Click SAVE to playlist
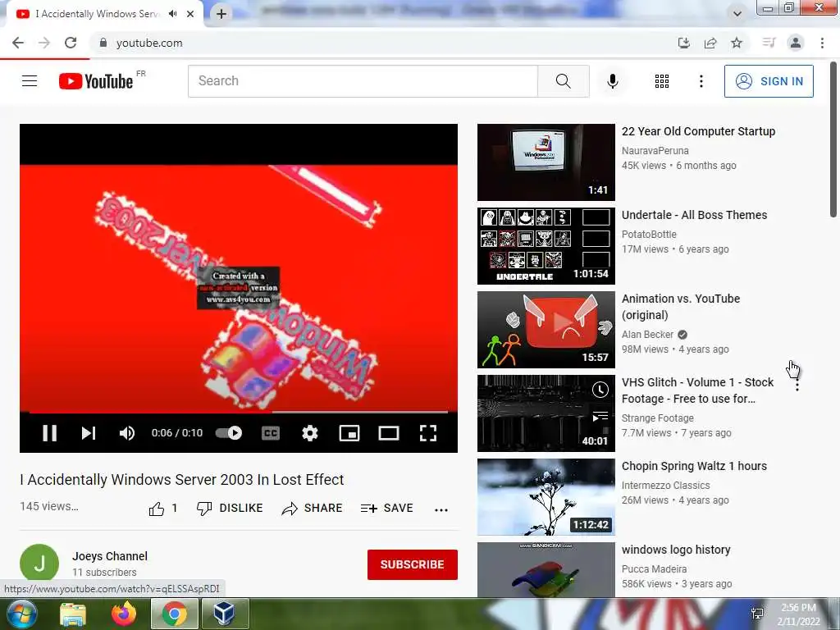The height and width of the screenshot is (630, 840). tap(387, 509)
